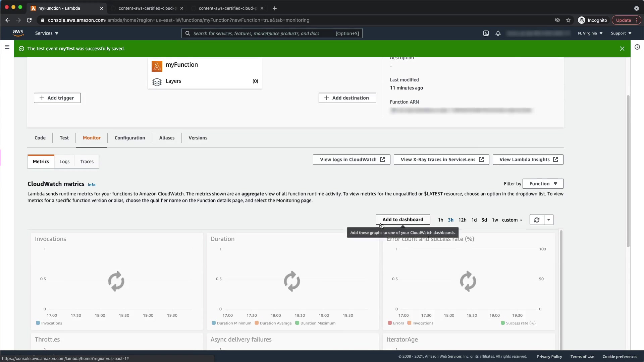The image size is (644, 362).
Task: Click the AWS logo home icon
Action: click(x=18, y=33)
